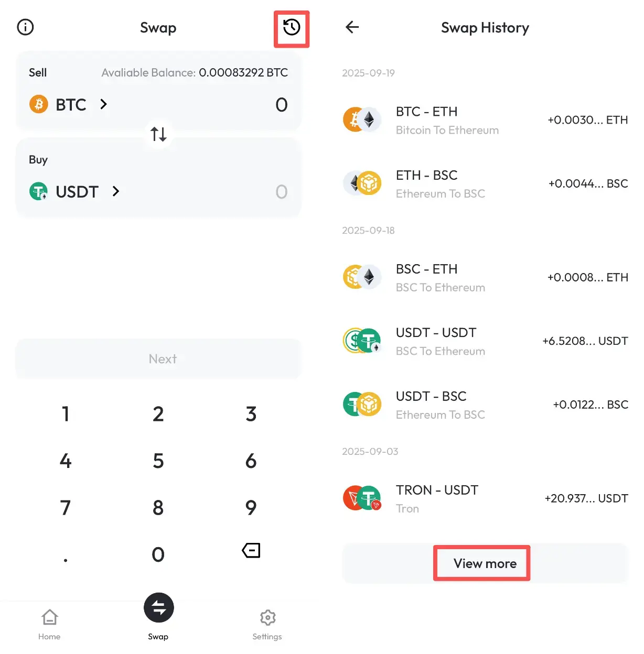The height and width of the screenshot is (654, 644).
Task: Click the BTC-ETH coin pair icon
Action: (362, 120)
